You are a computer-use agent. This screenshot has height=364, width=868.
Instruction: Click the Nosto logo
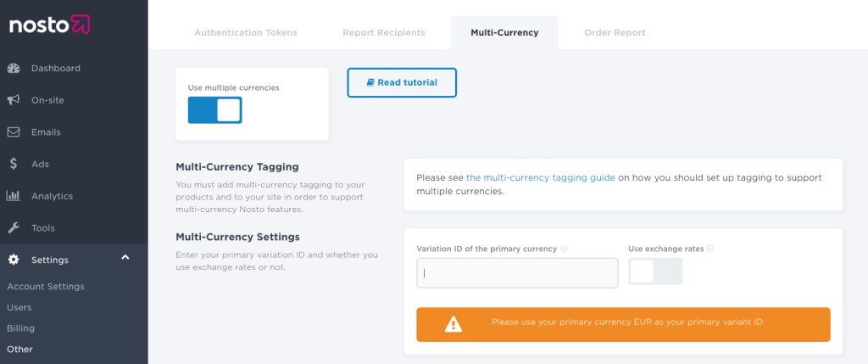[49, 25]
